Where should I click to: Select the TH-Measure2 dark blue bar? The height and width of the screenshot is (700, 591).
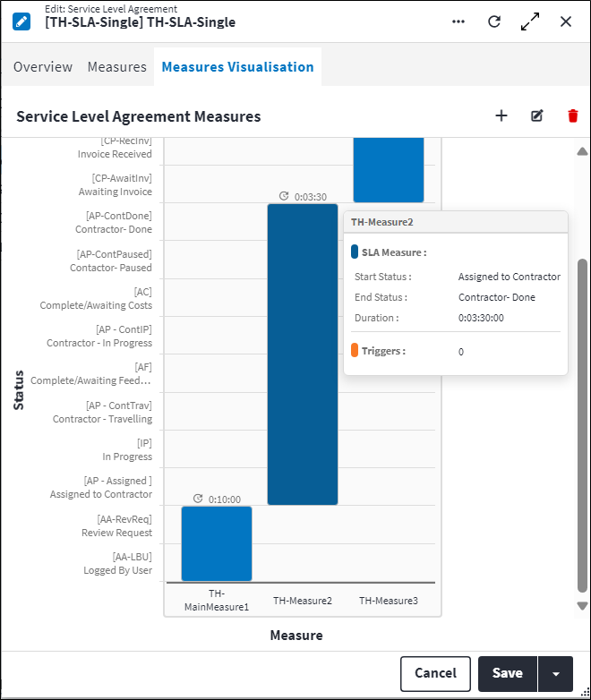click(303, 354)
